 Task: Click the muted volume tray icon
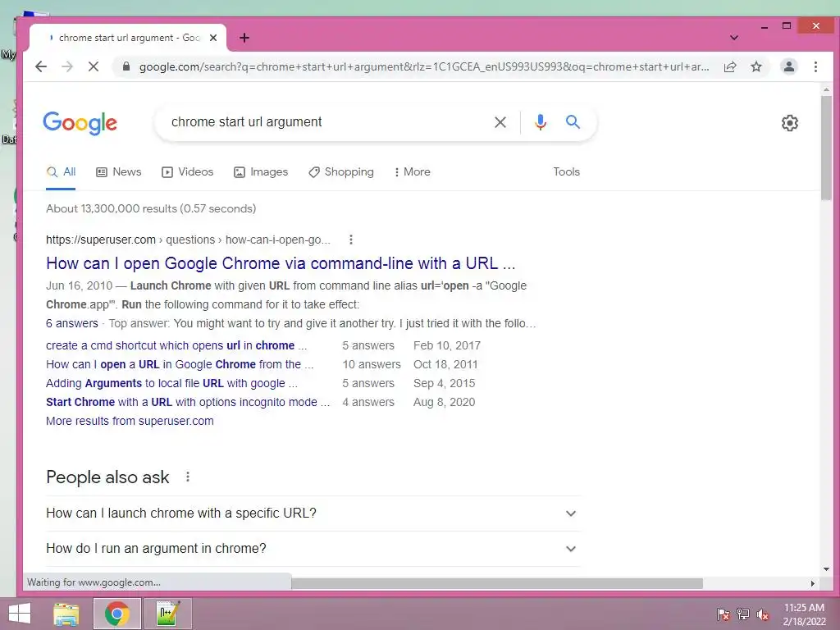(763, 614)
